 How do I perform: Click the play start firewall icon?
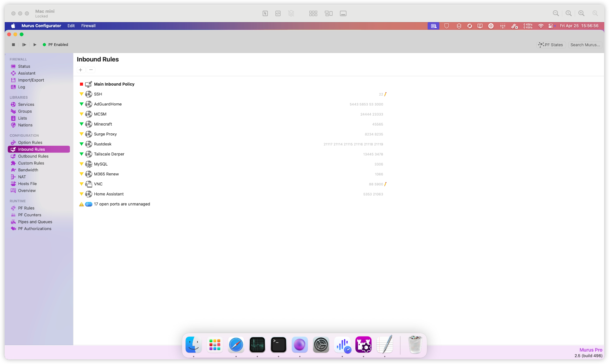point(35,45)
